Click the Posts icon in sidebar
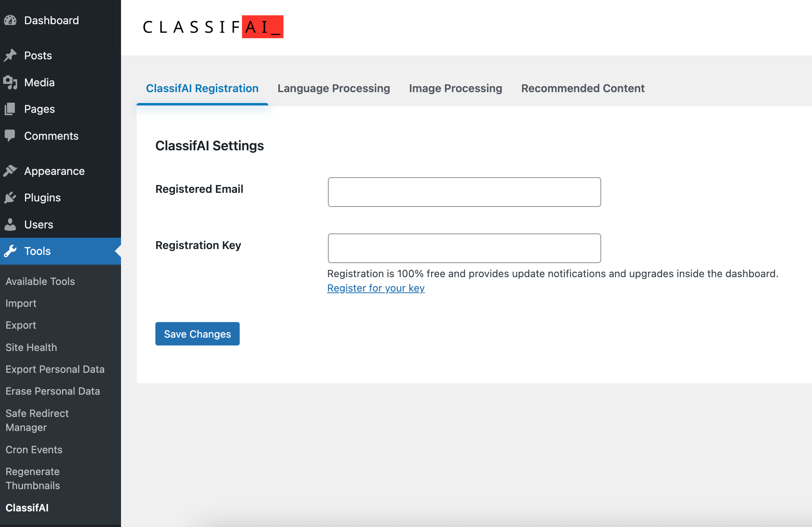The image size is (812, 527). [x=11, y=55]
